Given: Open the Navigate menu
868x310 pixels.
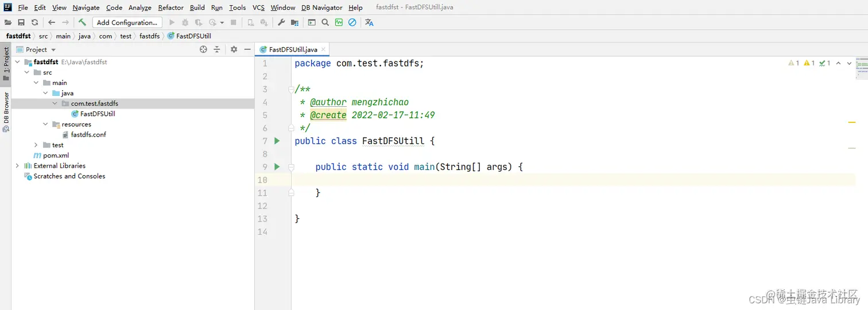Looking at the screenshot, I should (86, 7).
